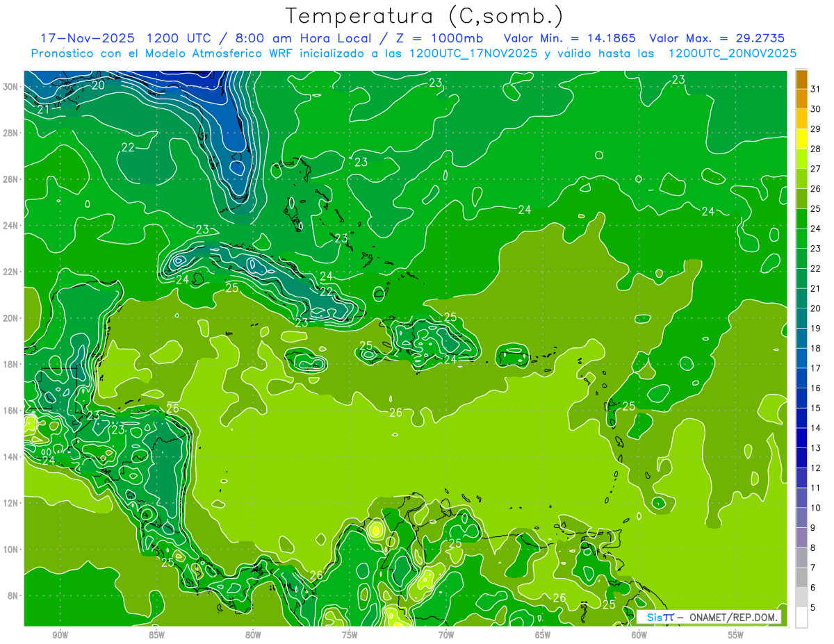The height and width of the screenshot is (644, 834).
Task: Click the 90W longitude axis label
Action: (x=60, y=634)
